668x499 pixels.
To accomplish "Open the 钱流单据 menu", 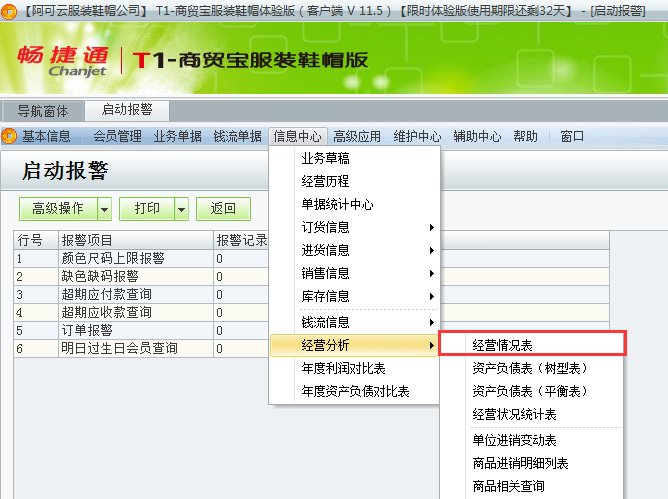I will pyautogui.click(x=237, y=136).
